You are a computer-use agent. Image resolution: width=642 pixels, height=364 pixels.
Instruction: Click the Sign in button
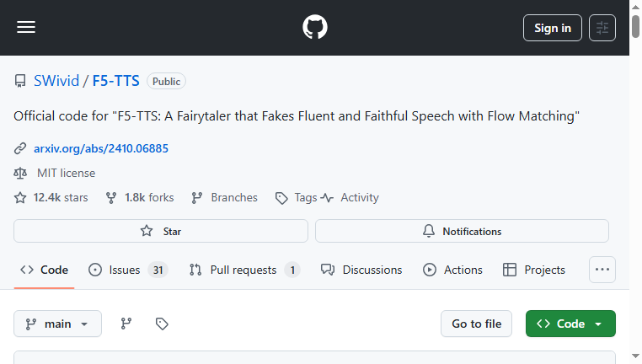point(553,28)
